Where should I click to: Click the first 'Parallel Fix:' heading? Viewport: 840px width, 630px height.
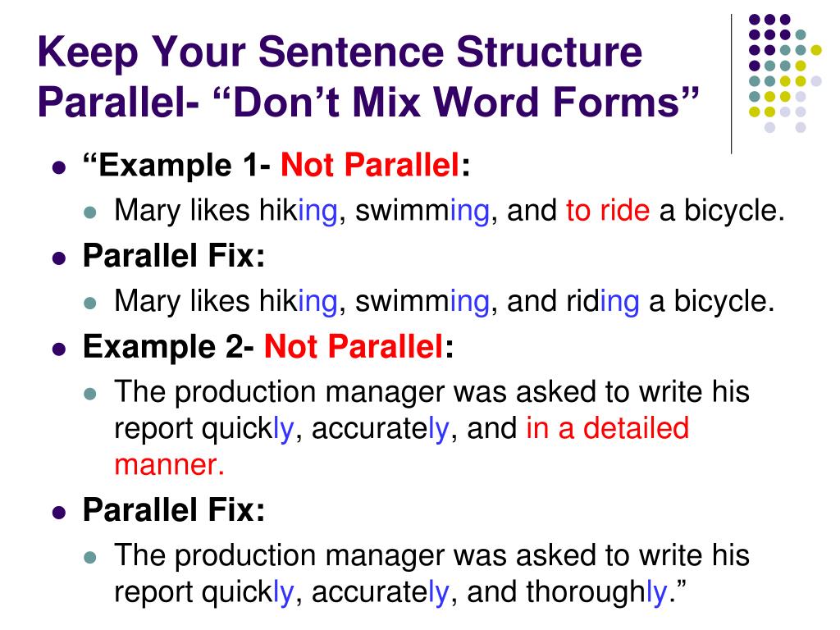[174, 256]
